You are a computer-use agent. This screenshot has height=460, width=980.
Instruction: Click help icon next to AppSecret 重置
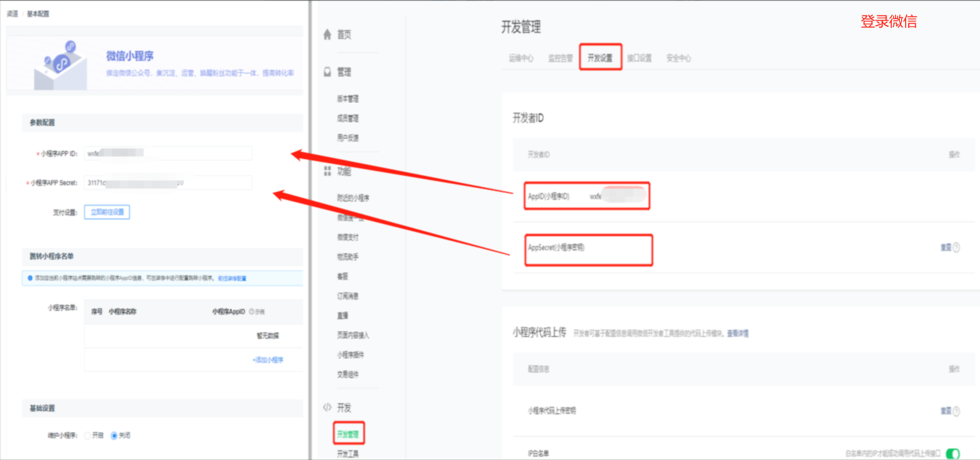point(957,247)
